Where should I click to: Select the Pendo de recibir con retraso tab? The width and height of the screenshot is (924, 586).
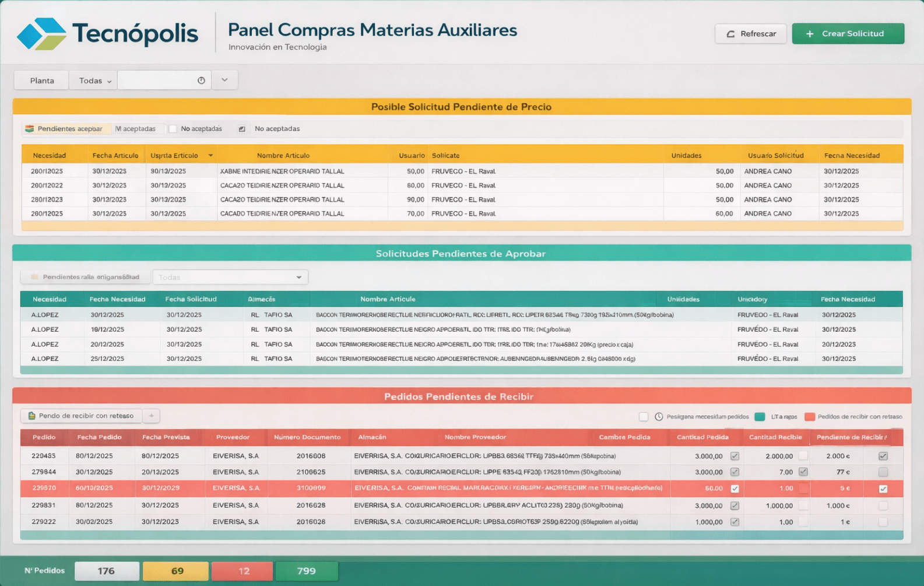click(x=82, y=416)
